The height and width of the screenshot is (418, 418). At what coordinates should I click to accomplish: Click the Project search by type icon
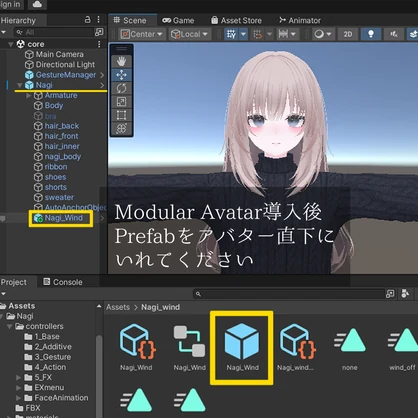pos(390,294)
